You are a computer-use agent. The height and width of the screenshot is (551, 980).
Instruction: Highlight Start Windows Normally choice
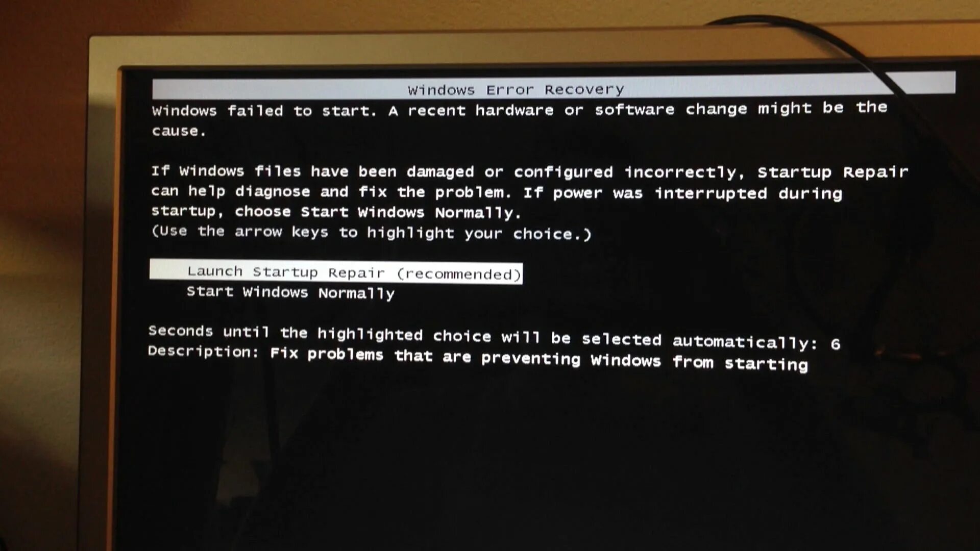click(x=290, y=292)
